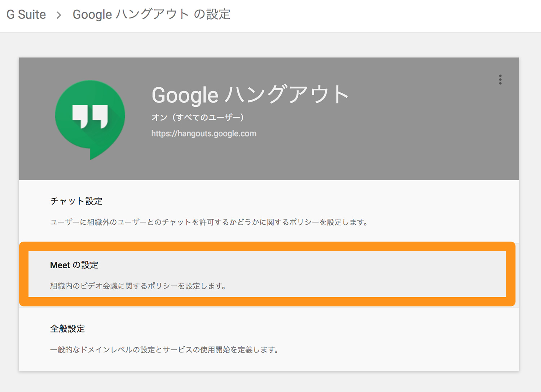This screenshot has width=541, height=392.
Task: Click the chat policy description about external users
Action: pos(209,222)
